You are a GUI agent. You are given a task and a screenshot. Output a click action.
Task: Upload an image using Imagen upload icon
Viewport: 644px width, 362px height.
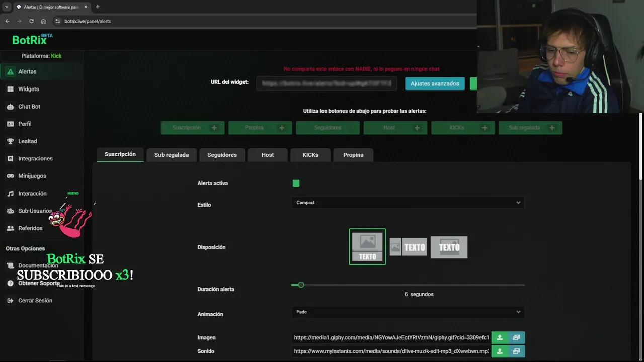tap(500, 338)
